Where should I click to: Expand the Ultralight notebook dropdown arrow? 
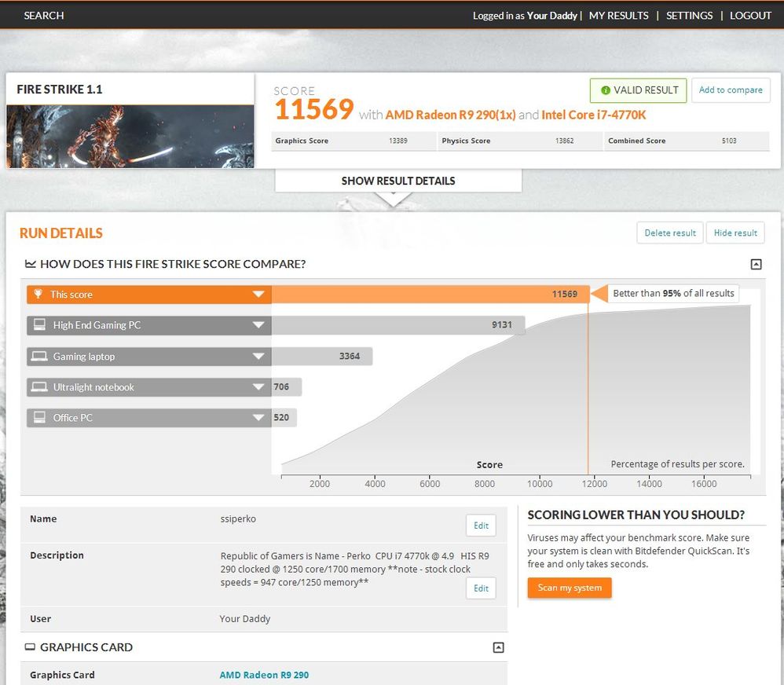click(258, 387)
